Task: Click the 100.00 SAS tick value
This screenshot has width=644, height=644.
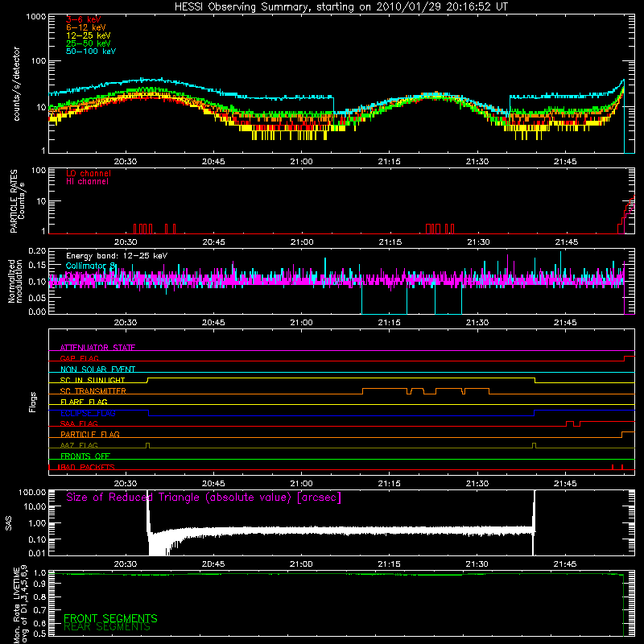Action: tap(32, 492)
